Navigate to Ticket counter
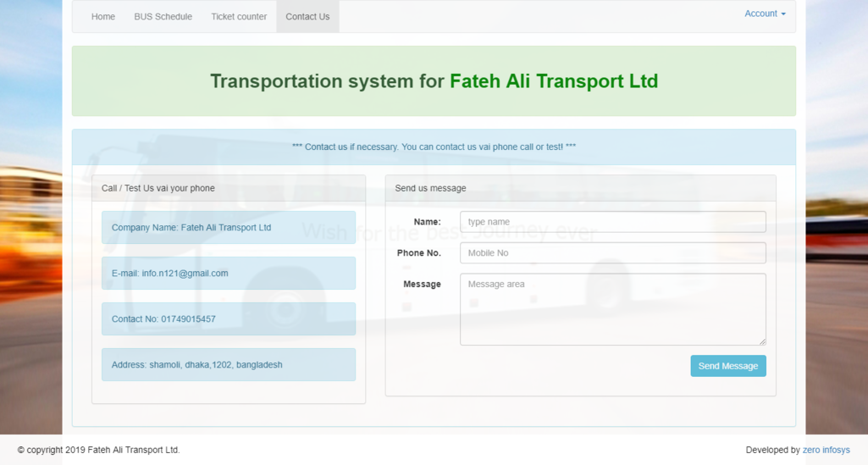Image resolution: width=868 pixels, height=465 pixels. coord(239,17)
